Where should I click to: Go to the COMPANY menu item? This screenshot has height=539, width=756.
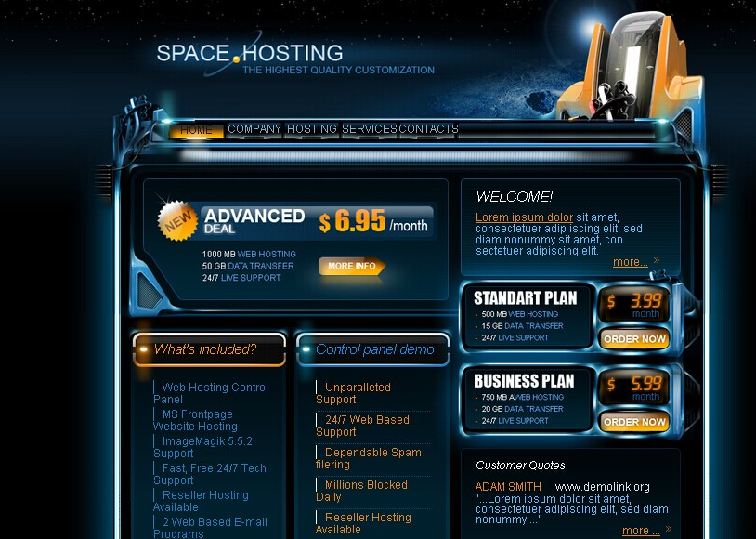click(x=254, y=129)
